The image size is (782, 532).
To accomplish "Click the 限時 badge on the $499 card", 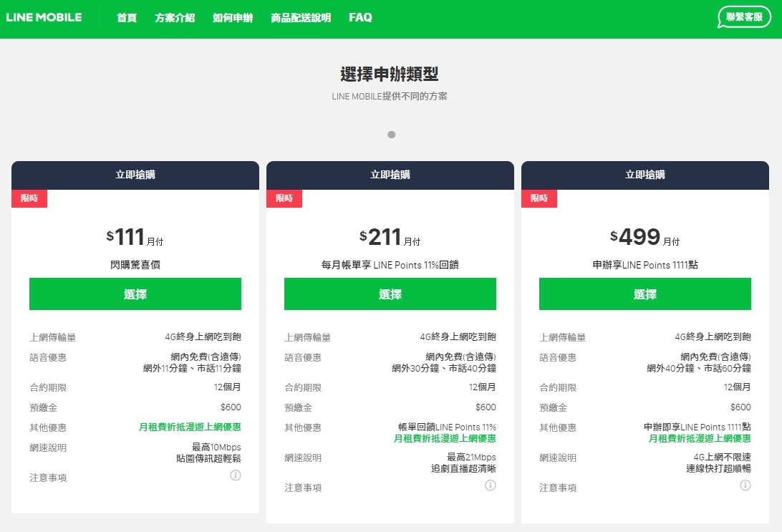I will [x=539, y=198].
